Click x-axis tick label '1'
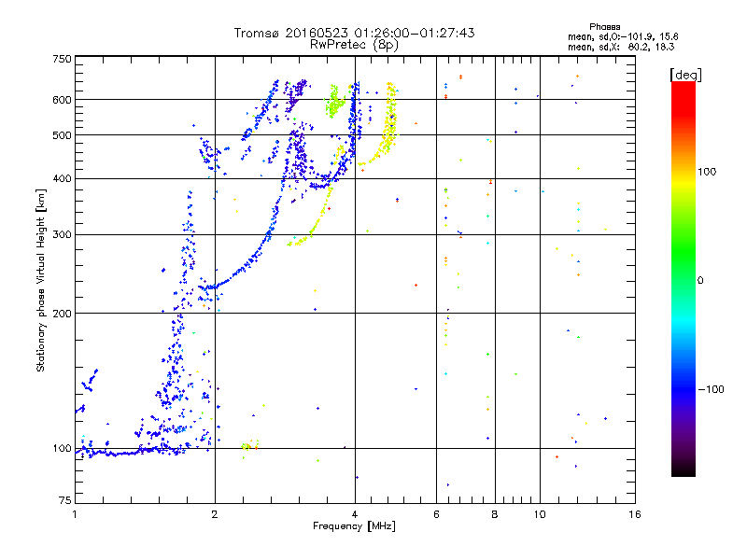The width and height of the screenshot is (747, 560). click(75, 514)
